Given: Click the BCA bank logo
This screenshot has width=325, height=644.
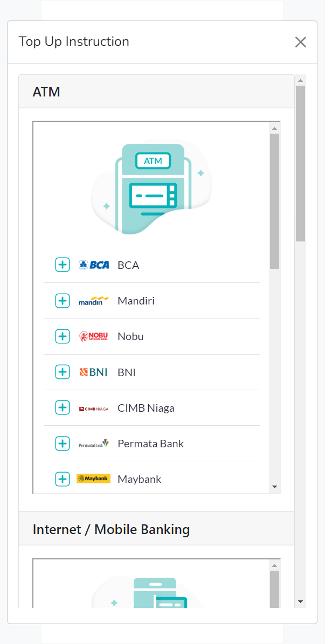Looking at the screenshot, I should 94,265.
